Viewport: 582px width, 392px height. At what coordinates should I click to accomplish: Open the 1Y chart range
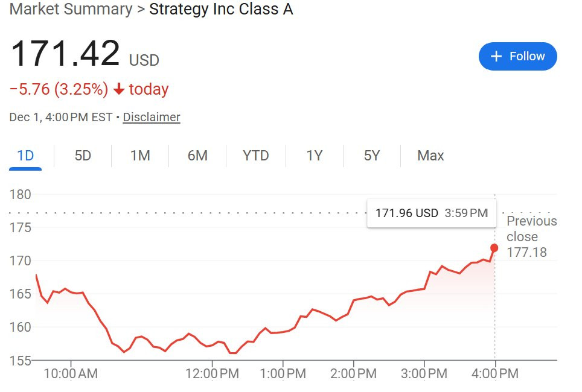point(314,156)
